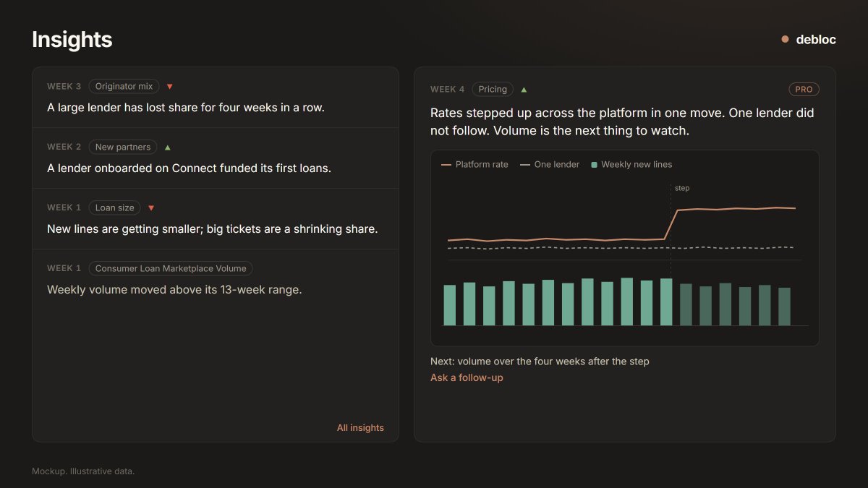Click the red down triangle beside Loan size
Image resolution: width=868 pixels, height=488 pixels.
(151, 208)
